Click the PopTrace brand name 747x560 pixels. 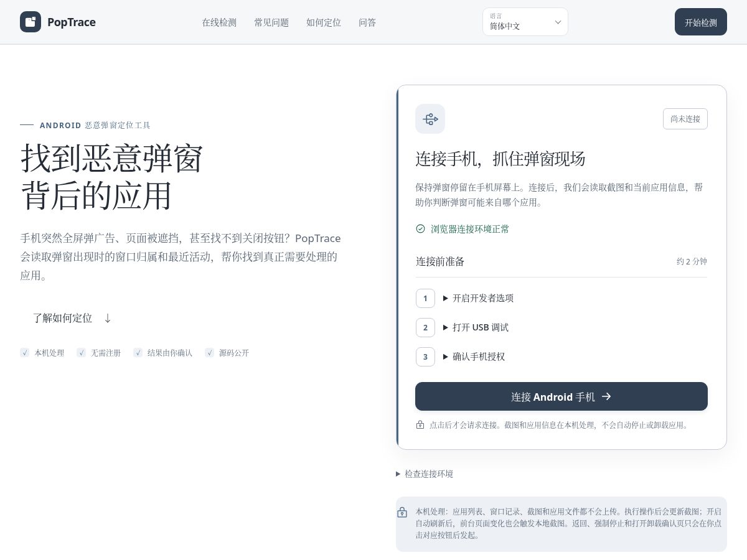click(x=72, y=22)
